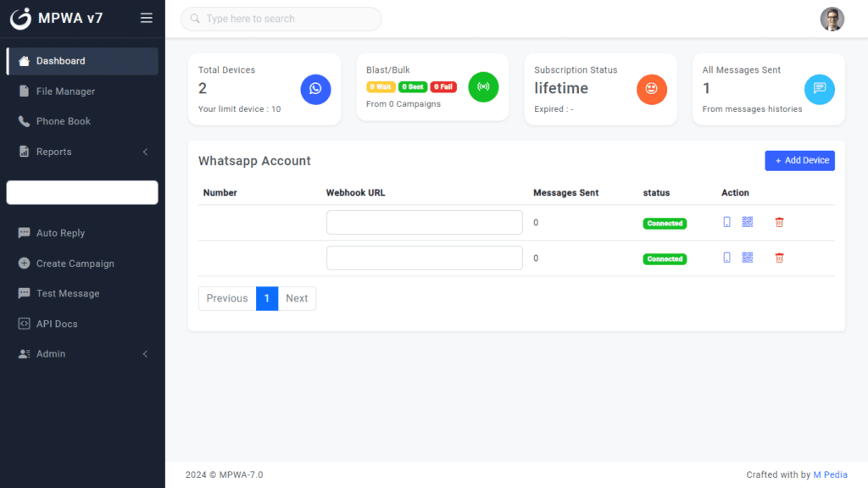This screenshot has width=868, height=488.
Task: Click the Connected status badge for first device
Action: coord(665,223)
